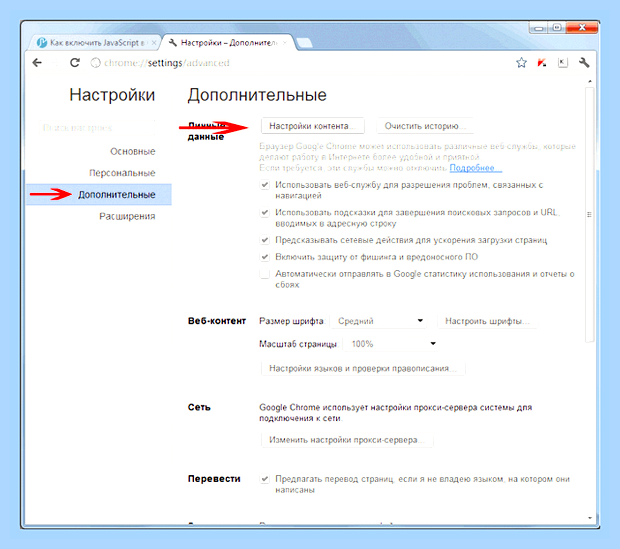Select the 'Настройки – Дополнительные' tab
This screenshot has height=549, width=620.
tap(227, 43)
